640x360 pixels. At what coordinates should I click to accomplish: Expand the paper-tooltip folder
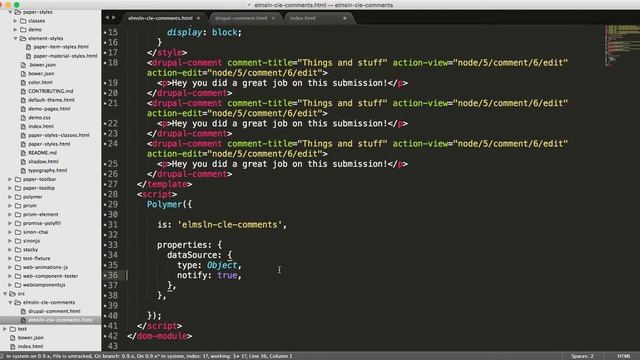[x=10, y=188]
